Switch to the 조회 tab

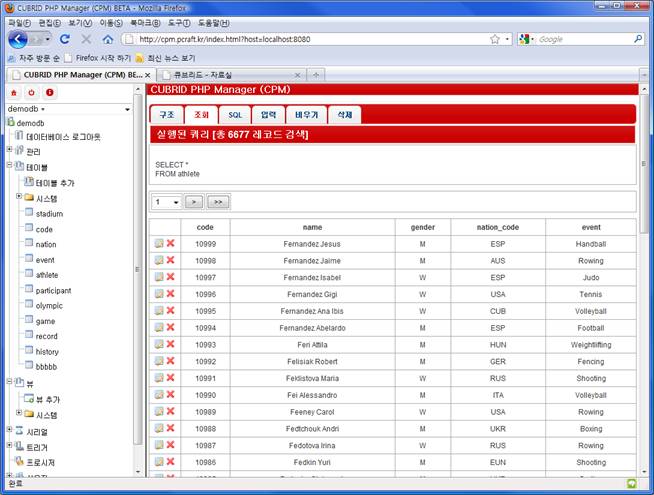(x=201, y=115)
